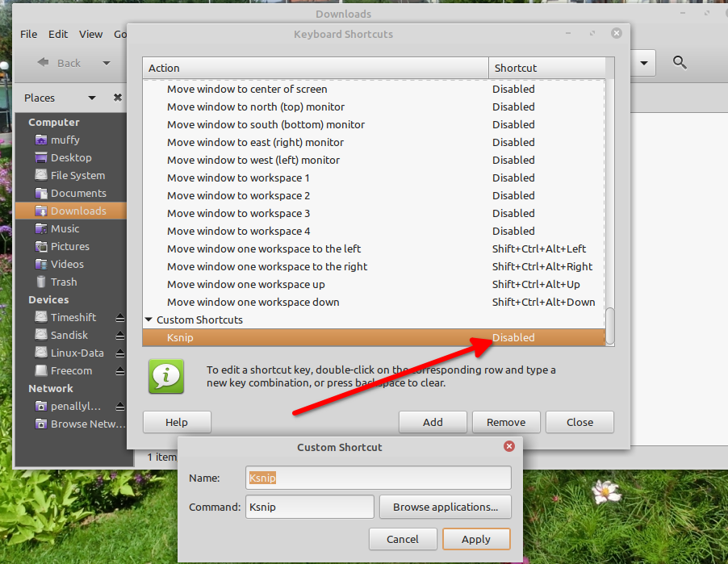Open File System drive icon in sidebar
This screenshot has width=728, height=564.
point(41,175)
